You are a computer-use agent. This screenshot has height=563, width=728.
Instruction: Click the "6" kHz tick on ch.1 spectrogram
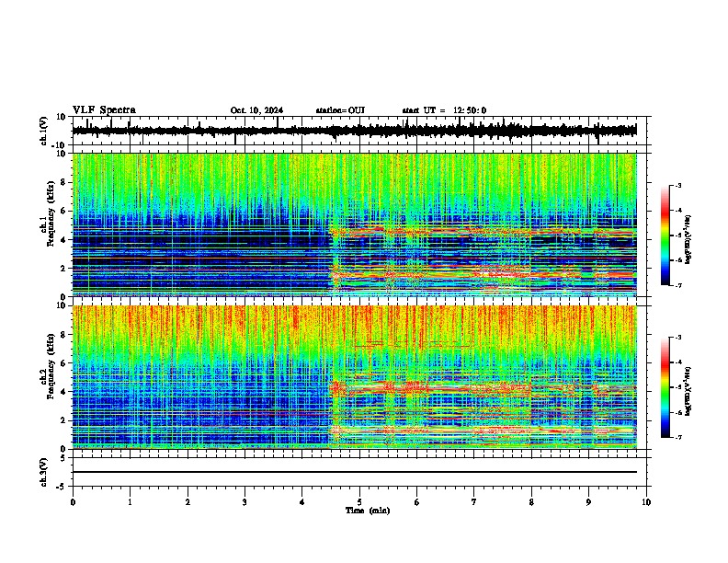point(63,211)
